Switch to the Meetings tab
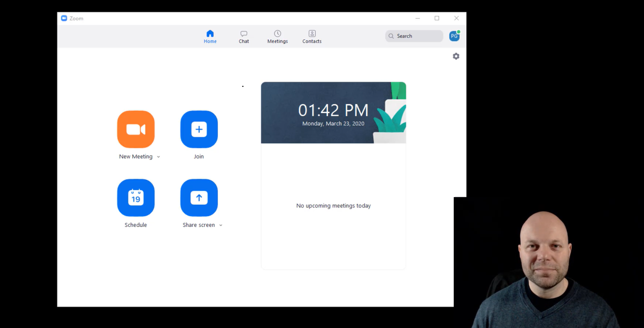Image resolution: width=644 pixels, height=328 pixels. tap(277, 37)
